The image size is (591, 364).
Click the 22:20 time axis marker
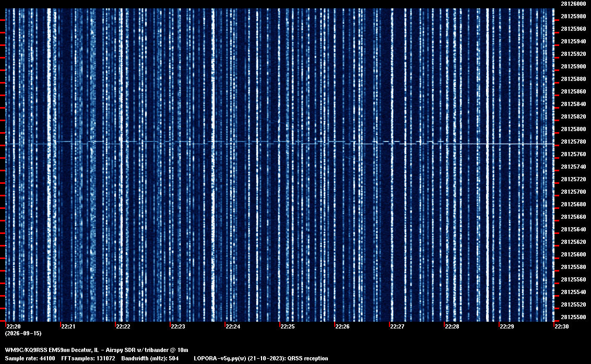point(14,326)
